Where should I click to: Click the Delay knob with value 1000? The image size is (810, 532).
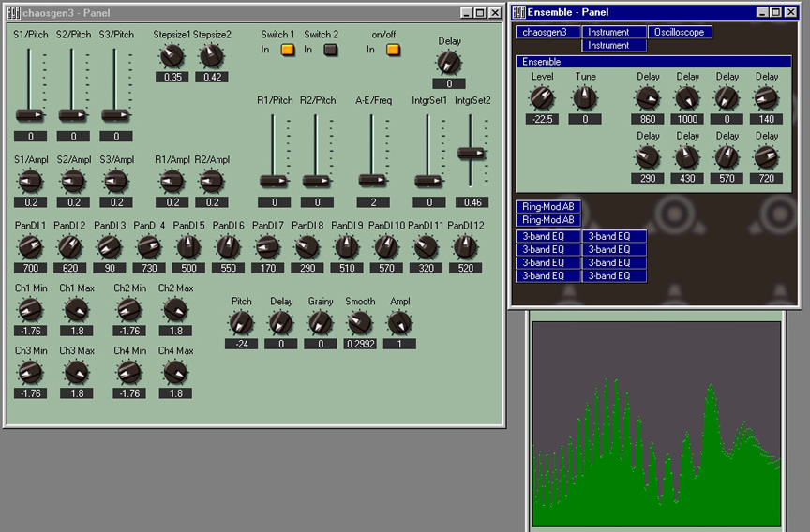(x=687, y=98)
